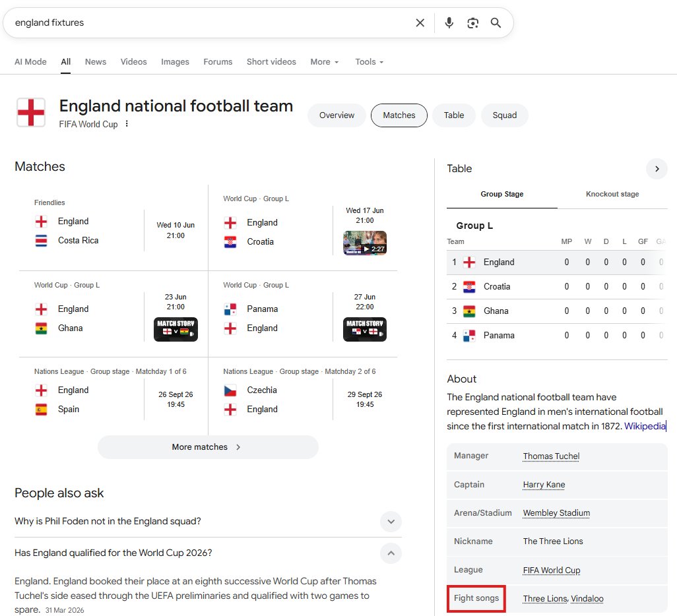
Task: Click Croatia flag in World Cup fixture
Action: [x=230, y=242]
